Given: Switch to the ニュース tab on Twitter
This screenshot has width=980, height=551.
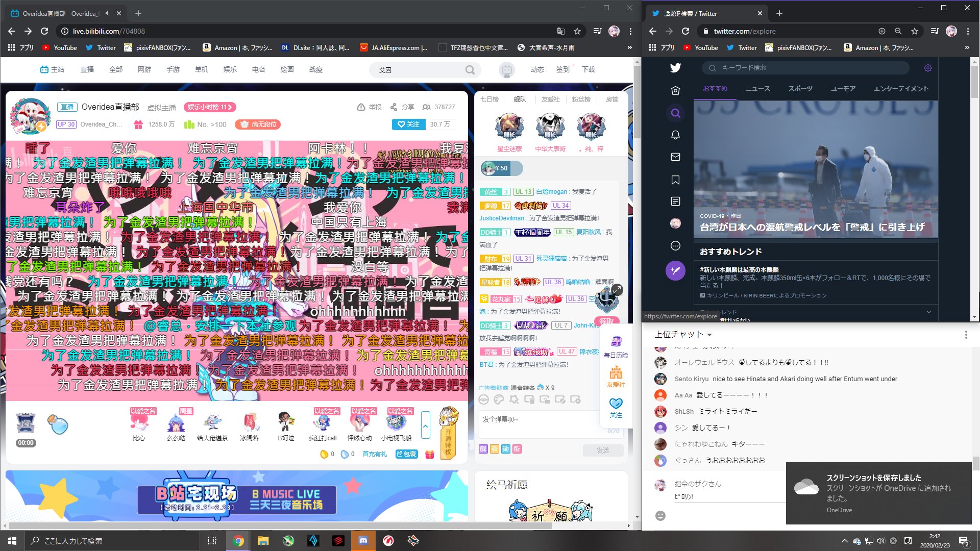Looking at the screenshot, I should point(757,89).
